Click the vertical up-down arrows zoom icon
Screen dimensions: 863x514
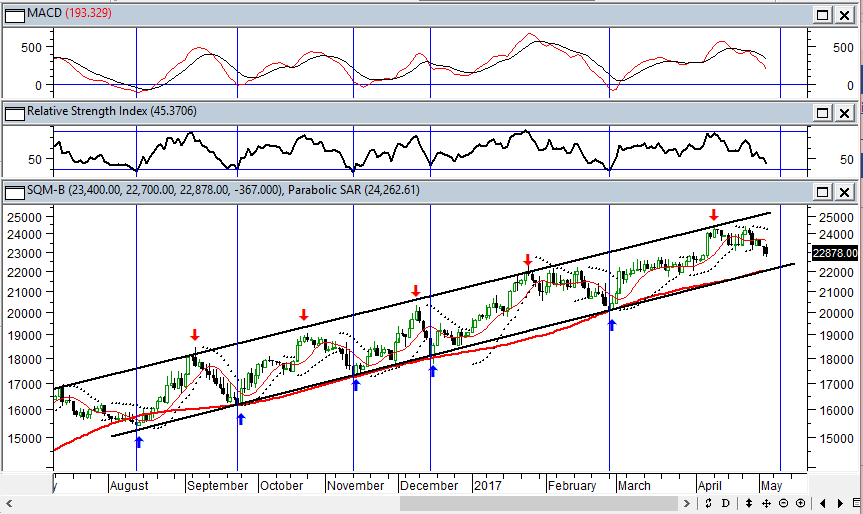coord(749,503)
